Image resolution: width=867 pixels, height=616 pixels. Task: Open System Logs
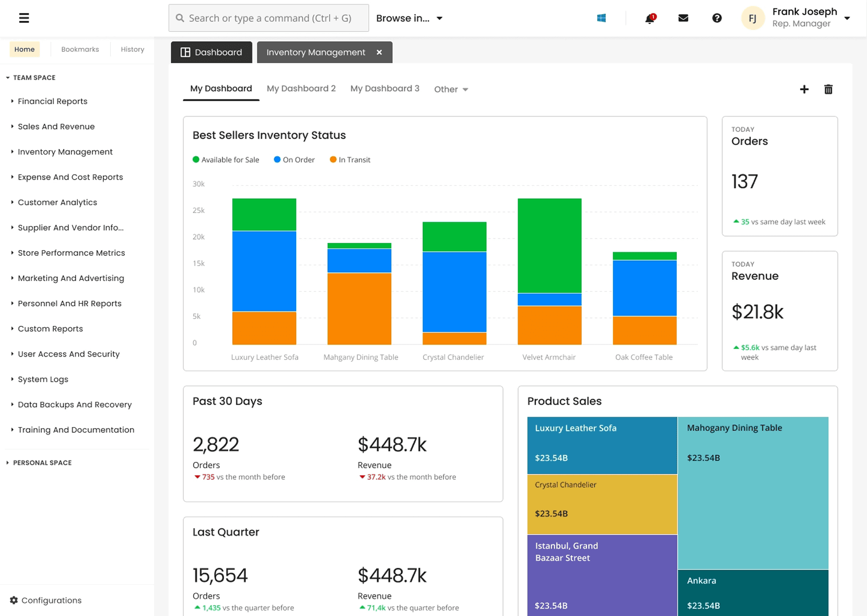[43, 380]
